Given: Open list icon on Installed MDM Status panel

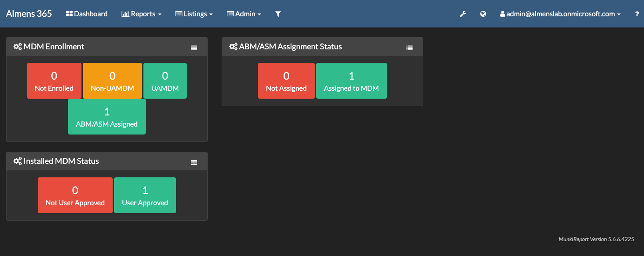Looking at the screenshot, I should pos(194,162).
